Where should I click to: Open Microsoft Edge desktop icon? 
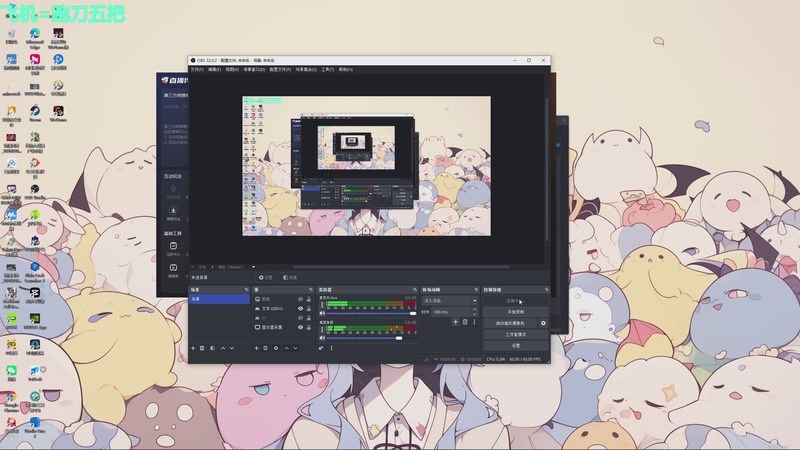tap(35, 38)
